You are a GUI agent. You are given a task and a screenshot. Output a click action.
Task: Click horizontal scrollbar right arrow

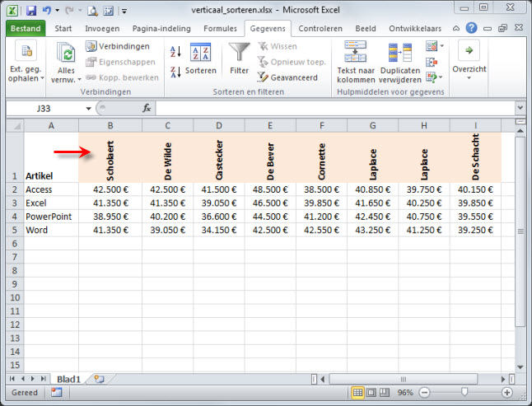coord(503,379)
